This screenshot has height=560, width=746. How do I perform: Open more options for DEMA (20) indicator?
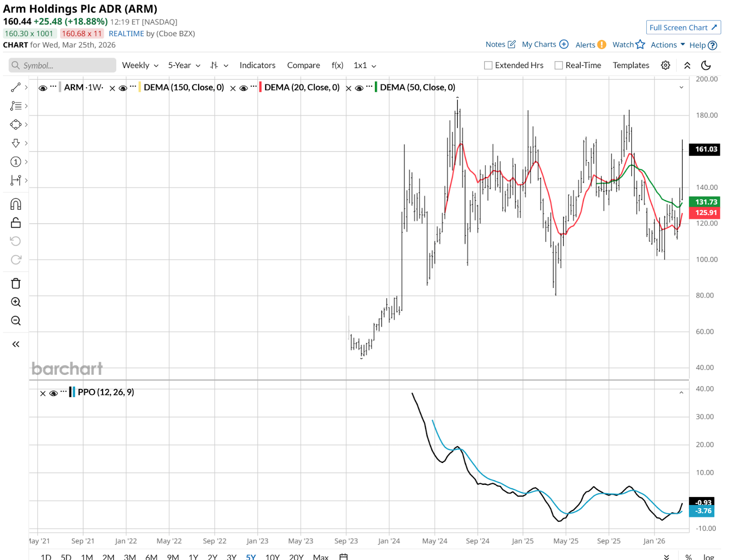tap(254, 87)
